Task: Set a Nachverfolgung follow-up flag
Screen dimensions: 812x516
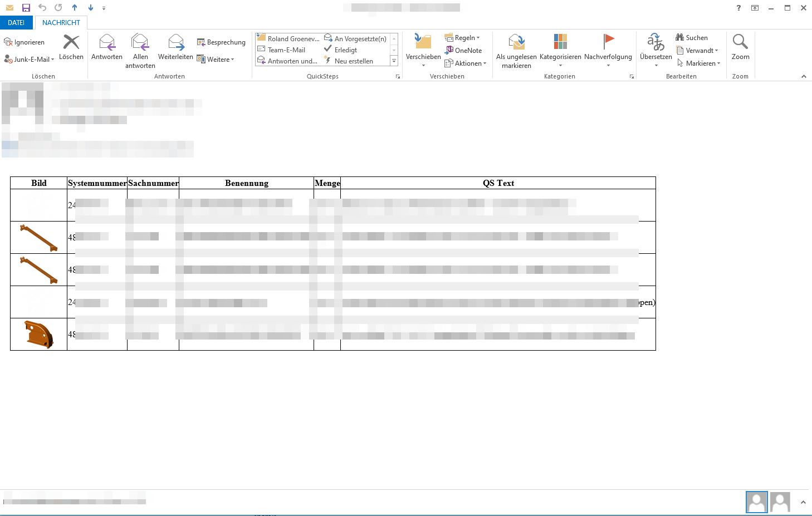Action: pos(608,50)
